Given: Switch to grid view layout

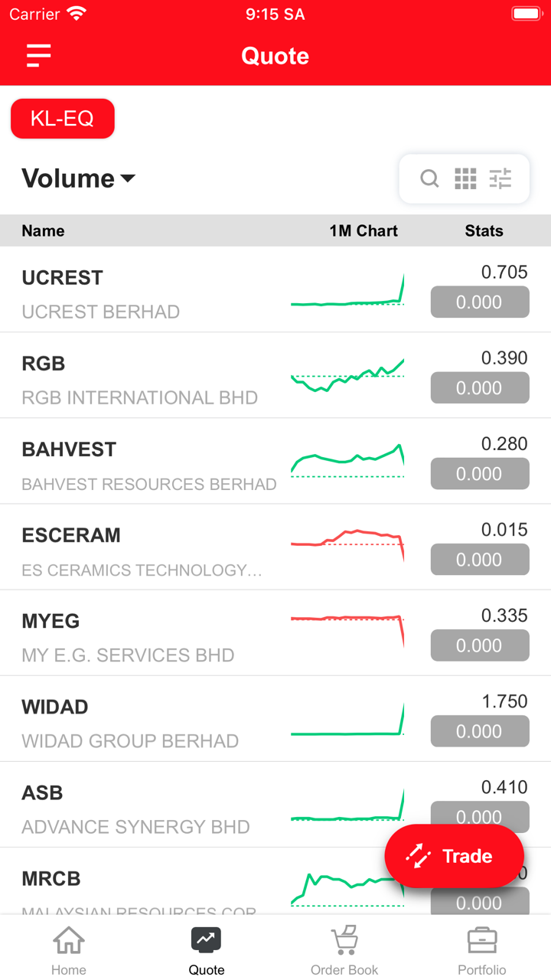Looking at the screenshot, I should [465, 179].
